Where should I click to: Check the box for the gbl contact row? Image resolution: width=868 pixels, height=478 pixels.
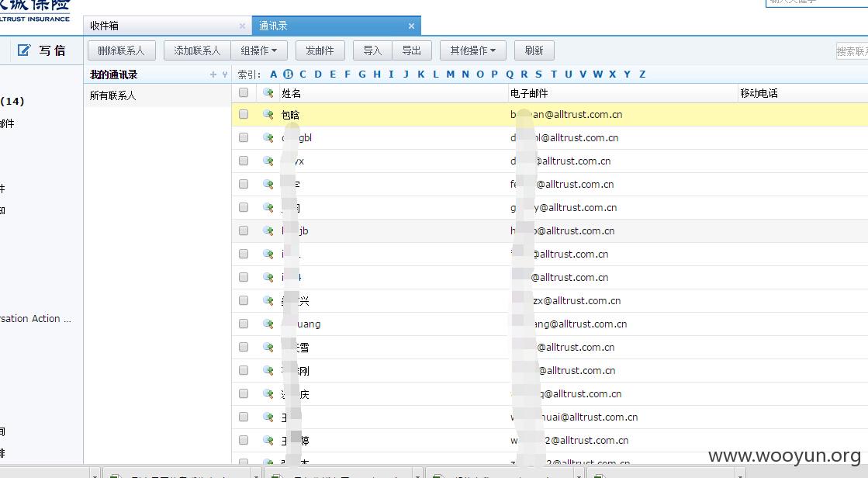(x=244, y=137)
